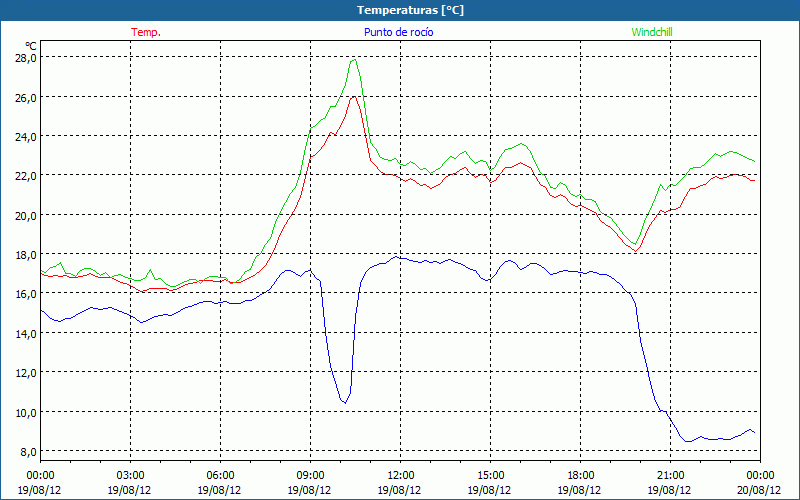Click the 12:00 time axis label
Image resolution: width=800 pixels, height=500 pixels.
pyautogui.click(x=401, y=476)
